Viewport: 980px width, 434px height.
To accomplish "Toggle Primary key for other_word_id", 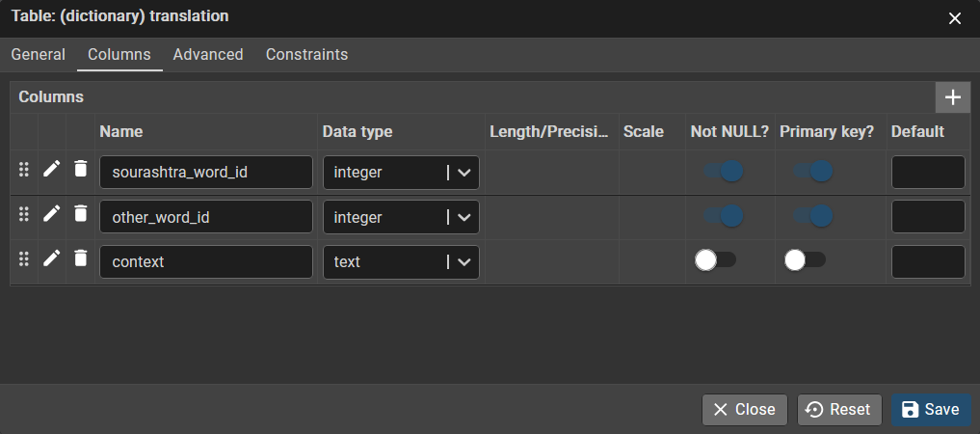I will (812, 216).
